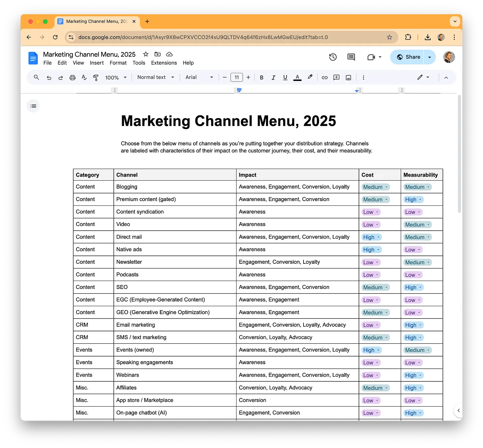Open the Normal text style dropdown

156,77
